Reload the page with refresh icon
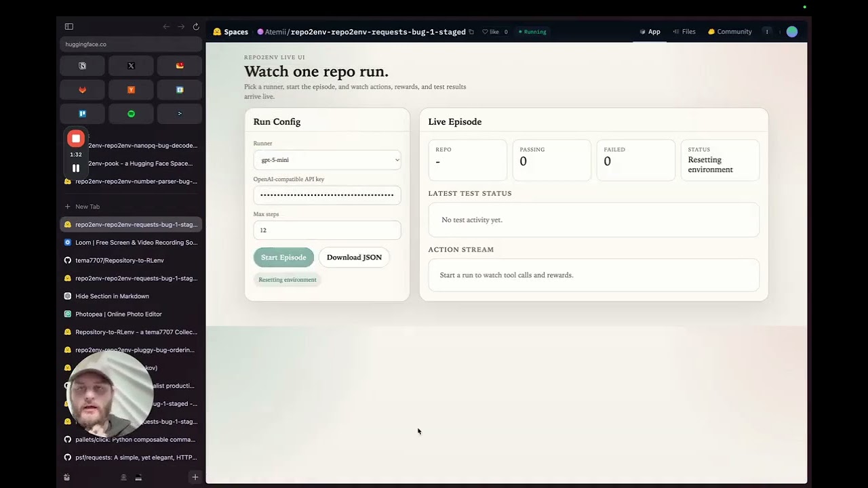This screenshot has height=488, width=868. 196,26
